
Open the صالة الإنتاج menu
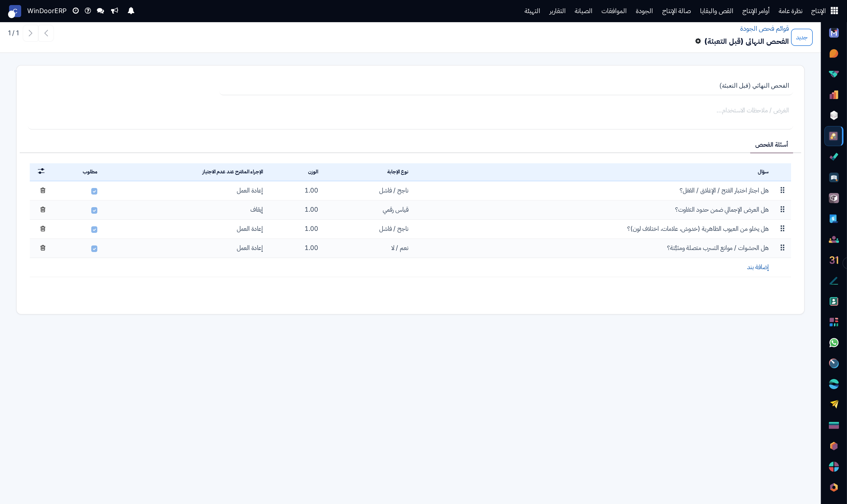(676, 11)
